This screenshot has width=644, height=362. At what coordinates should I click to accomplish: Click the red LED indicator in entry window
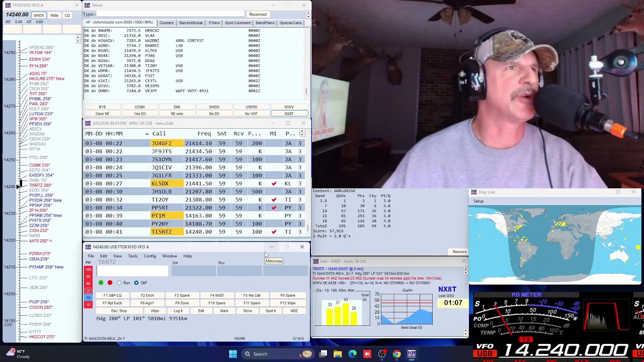[110, 283]
